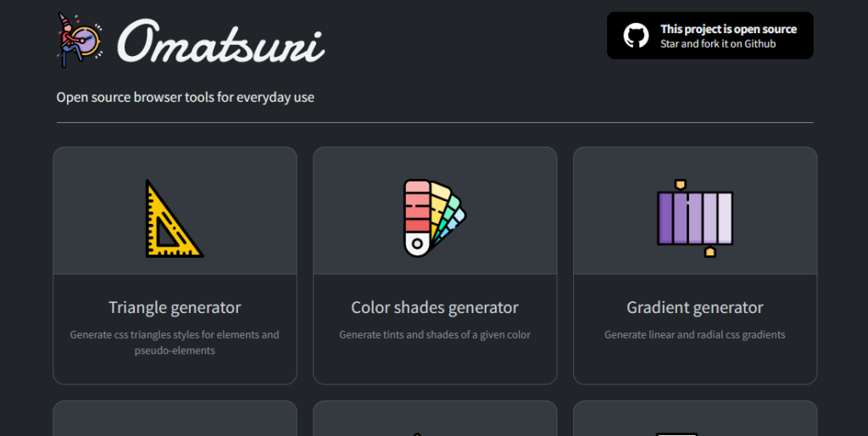
Task: Click the purple gradient bars icon
Action: point(695,218)
